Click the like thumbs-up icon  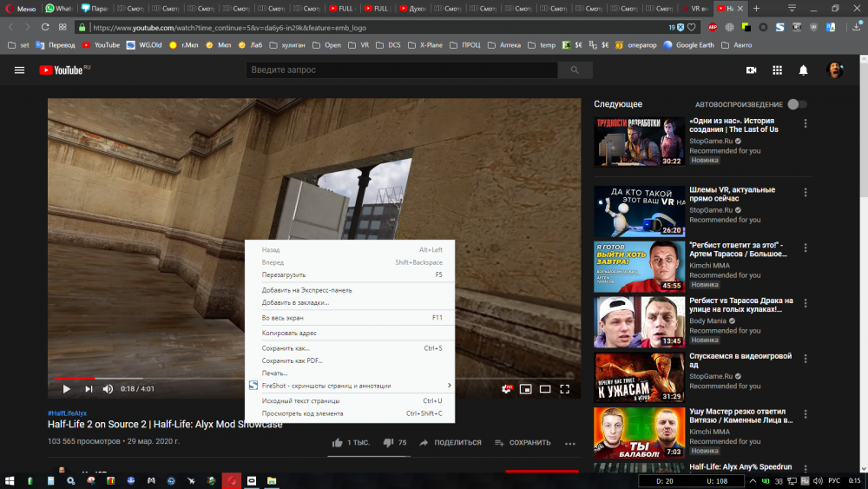click(337, 443)
